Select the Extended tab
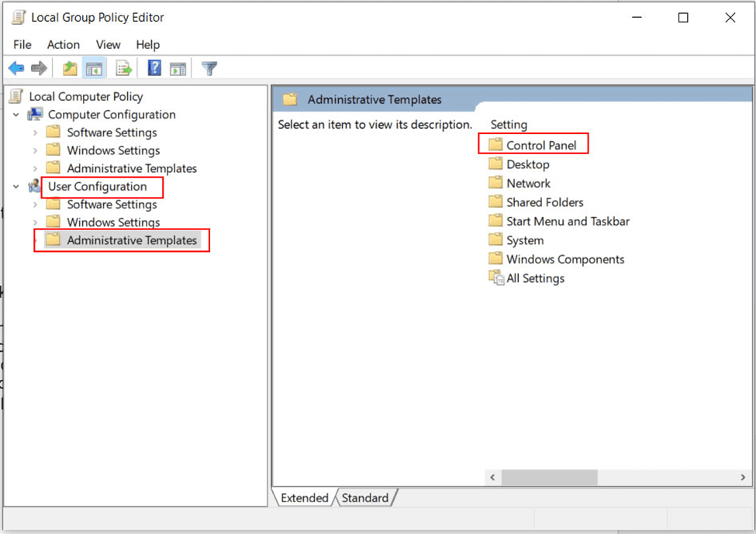This screenshot has height=534, width=756. (304, 498)
